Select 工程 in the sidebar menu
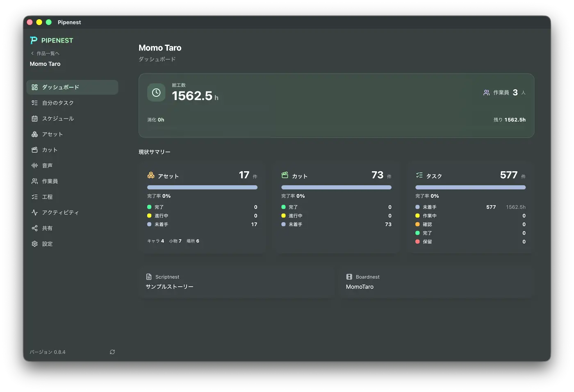The image size is (574, 392). click(72, 197)
